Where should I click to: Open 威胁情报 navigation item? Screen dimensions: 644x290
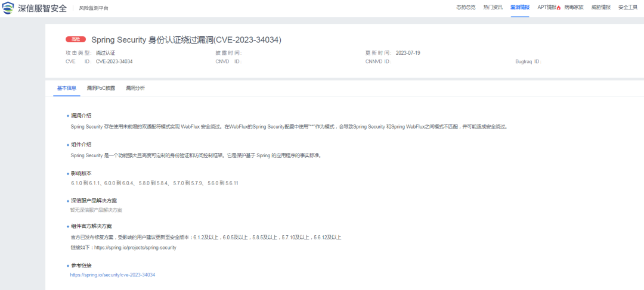tap(601, 7)
